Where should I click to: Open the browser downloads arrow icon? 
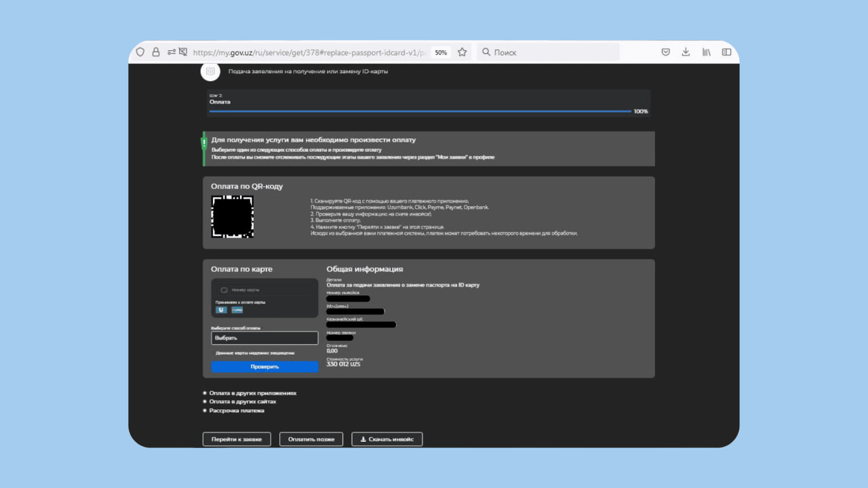pos(686,52)
